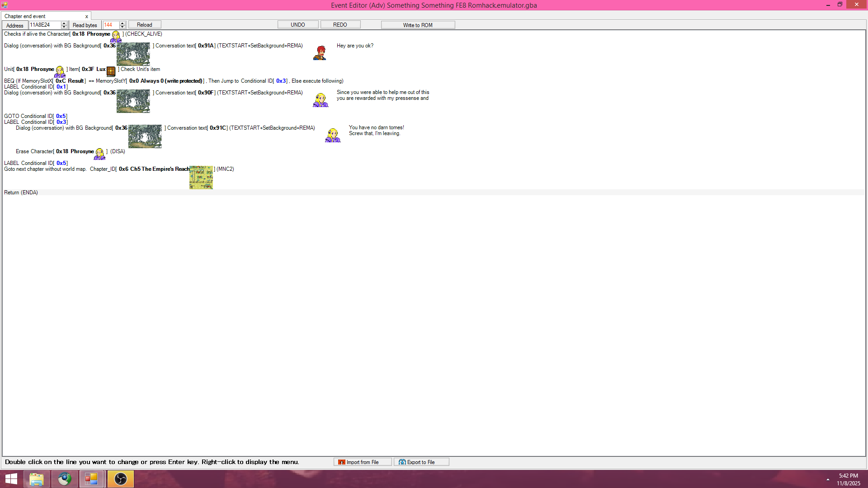
Task: Open OBS Studio from the taskbar
Action: coord(120,479)
